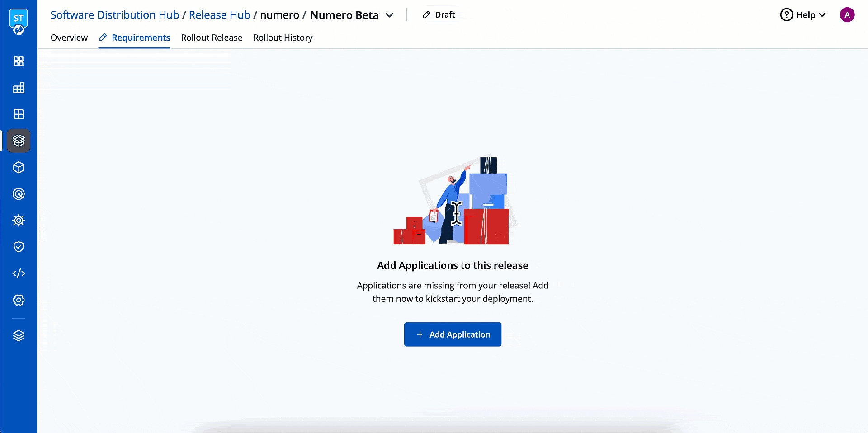Open the cube package icon in sidebar
This screenshot has width=868, height=433.
coord(19,168)
